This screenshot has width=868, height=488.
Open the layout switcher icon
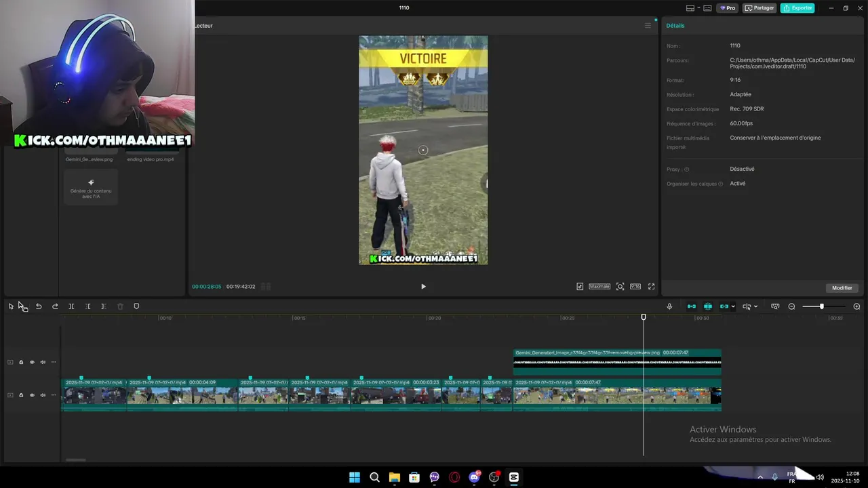pyautogui.click(x=690, y=8)
